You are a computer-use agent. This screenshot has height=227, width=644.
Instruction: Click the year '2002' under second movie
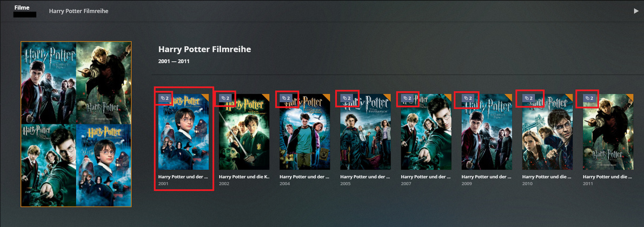click(x=224, y=184)
